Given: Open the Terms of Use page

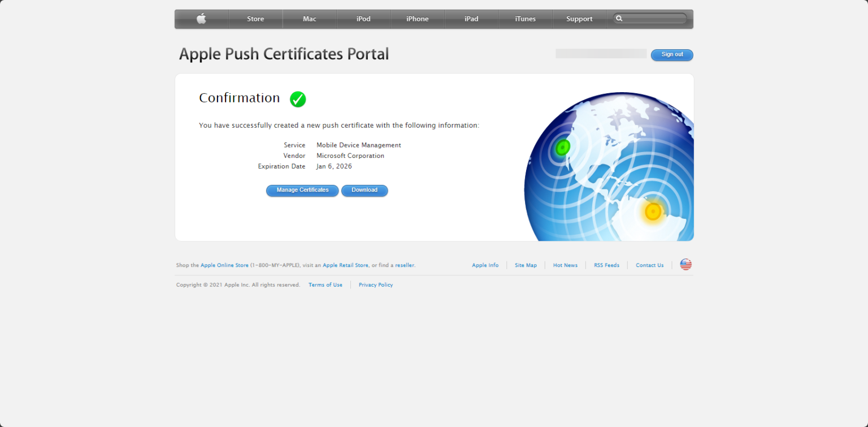Looking at the screenshot, I should pyautogui.click(x=325, y=284).
